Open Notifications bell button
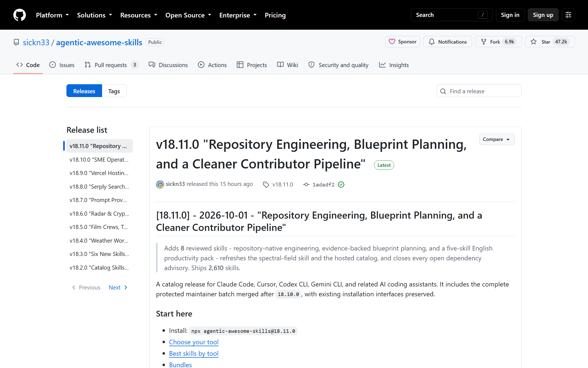Screen dimensions: 588x368 pyautogui.click(x=448, y=42)
